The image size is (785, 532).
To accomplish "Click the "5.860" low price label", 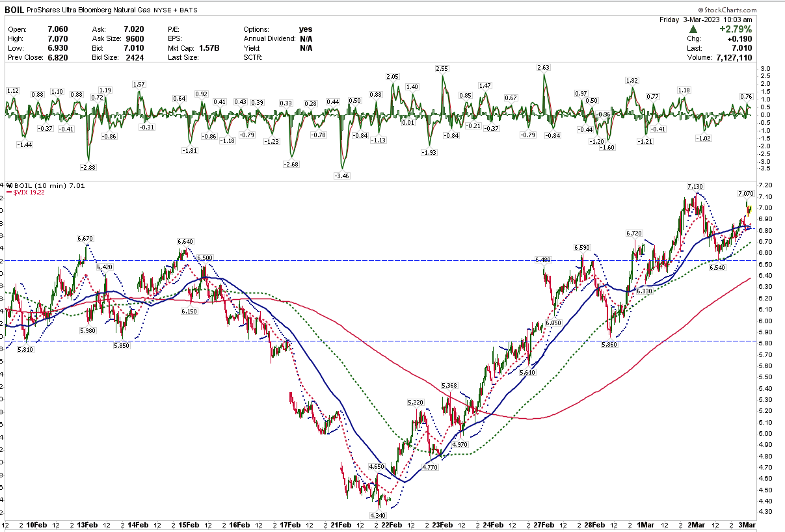I will (x=608, y=344).
